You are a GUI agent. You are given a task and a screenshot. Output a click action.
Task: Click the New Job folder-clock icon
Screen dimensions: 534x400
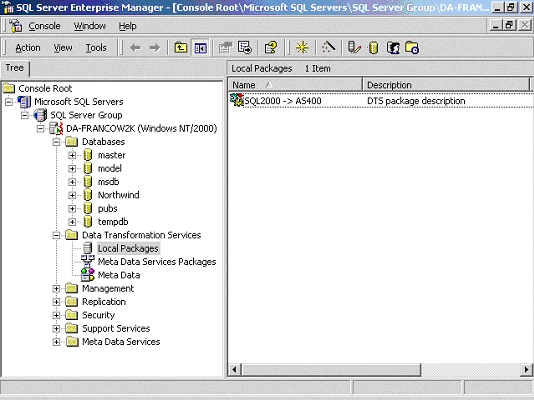pos(412,48)
